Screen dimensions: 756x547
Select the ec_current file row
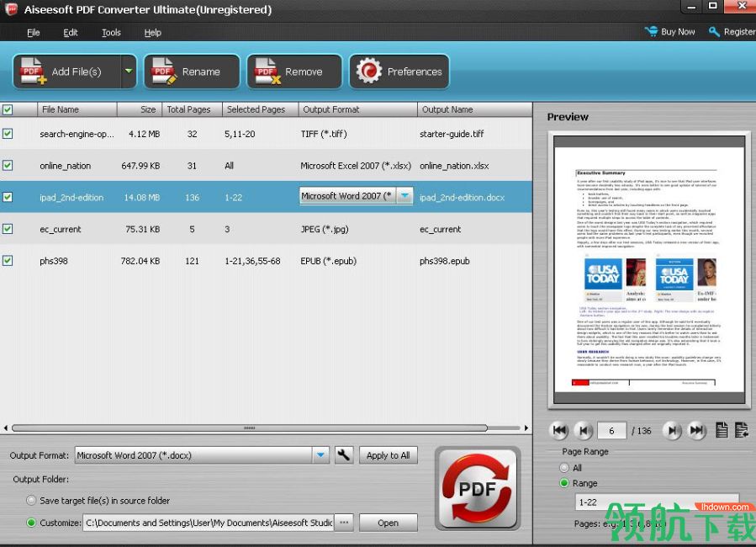[x=266, y=229]
